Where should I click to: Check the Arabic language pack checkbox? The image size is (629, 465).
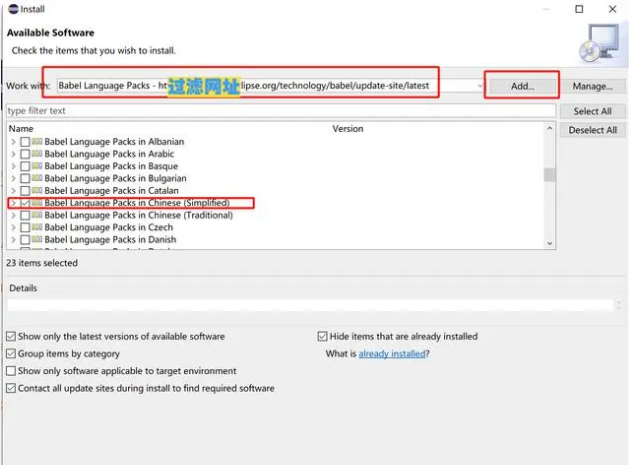click(x=25, y=154)
